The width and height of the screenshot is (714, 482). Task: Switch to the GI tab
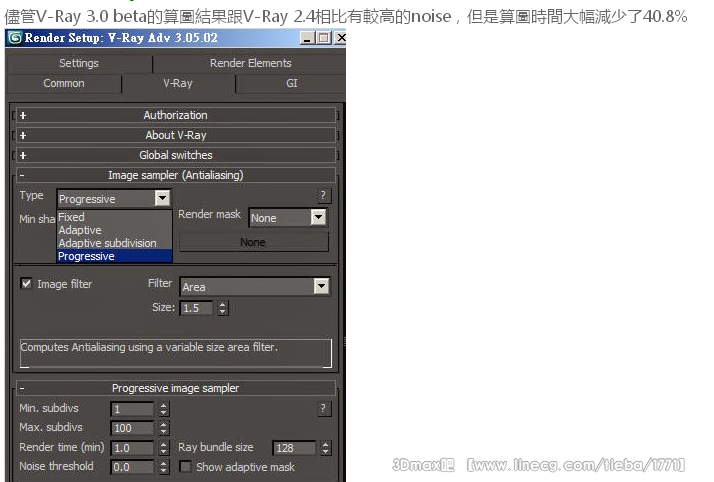[x=291, y=84]
